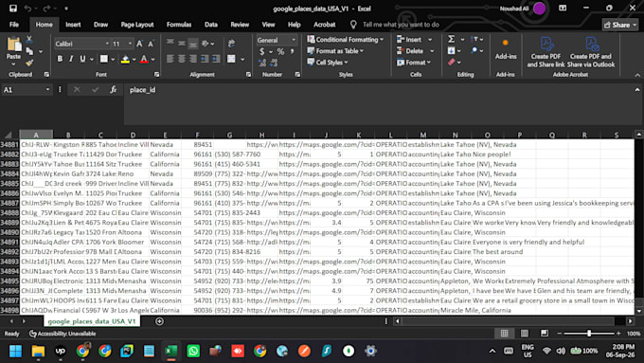644x363 pixels.
Task: Click the Find & Select magnifier icon
Action: tap(474, 50)
